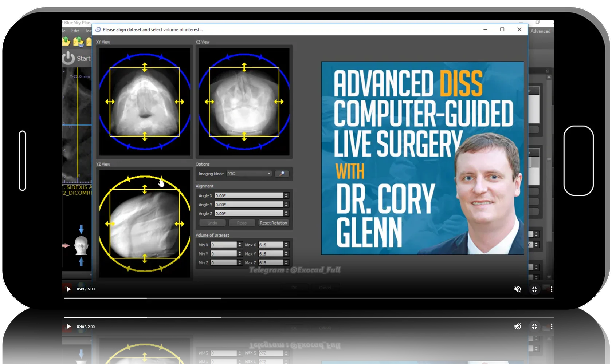Minimize the align dataset dialog
This screenshot has width=612, height=364.
coord(485,29)
